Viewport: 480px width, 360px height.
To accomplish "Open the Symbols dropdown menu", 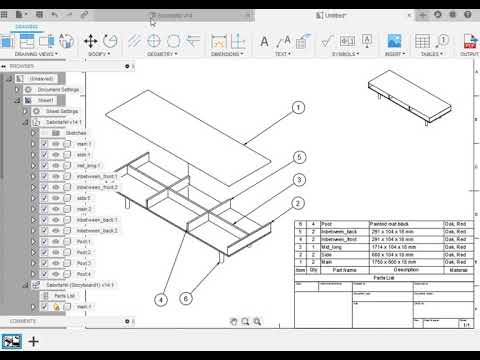I will 345,54.
